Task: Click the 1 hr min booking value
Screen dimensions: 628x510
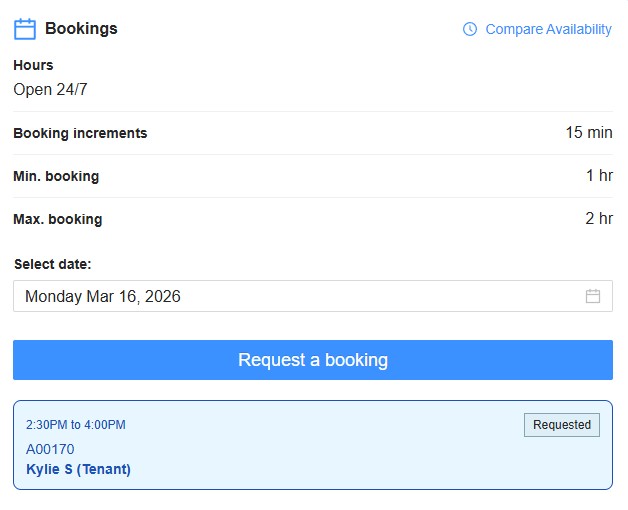Action: click(599, 175)
